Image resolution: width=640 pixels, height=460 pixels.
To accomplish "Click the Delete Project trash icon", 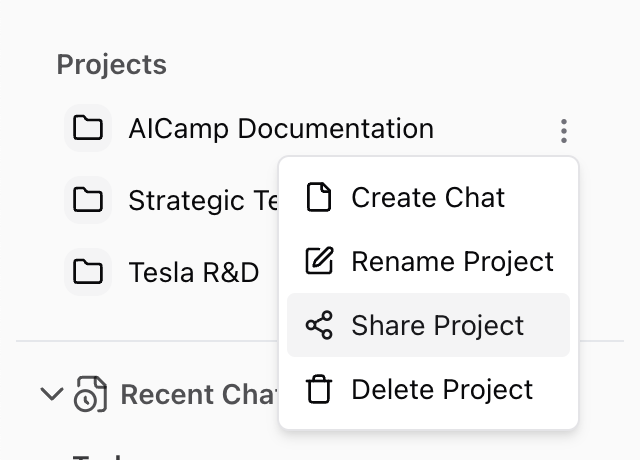I will click(318, 390).
